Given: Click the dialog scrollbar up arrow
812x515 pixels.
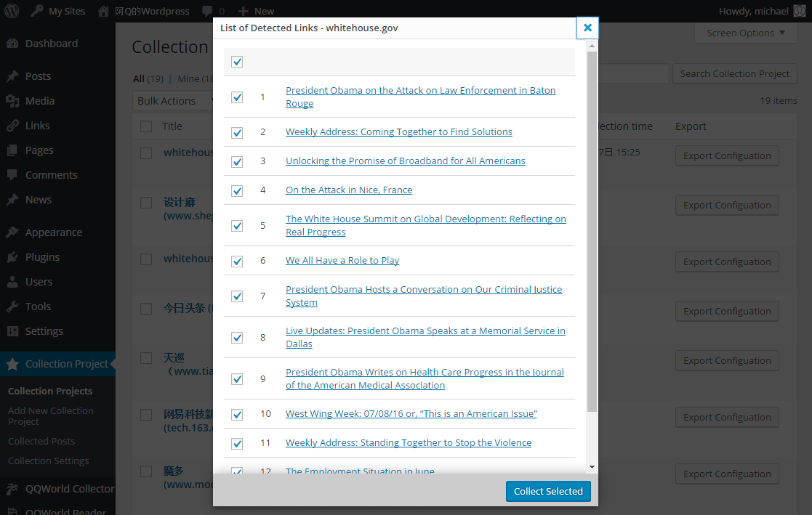Looking at the screenshot, I should [592, 46].
